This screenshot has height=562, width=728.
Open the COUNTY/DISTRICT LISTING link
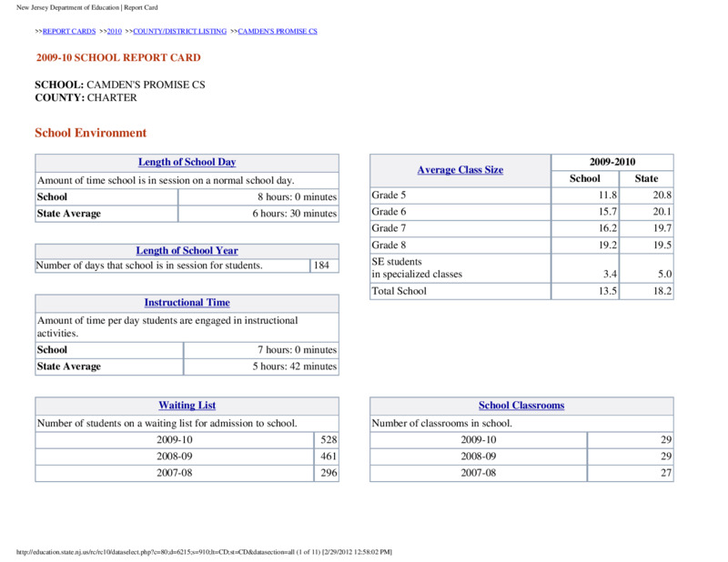[x=179, y=31]
